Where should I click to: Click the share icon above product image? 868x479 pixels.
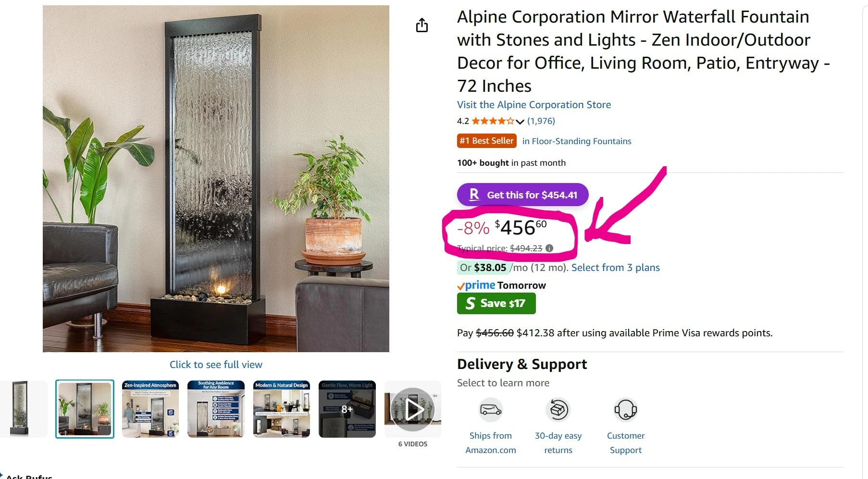click(422, 25)
